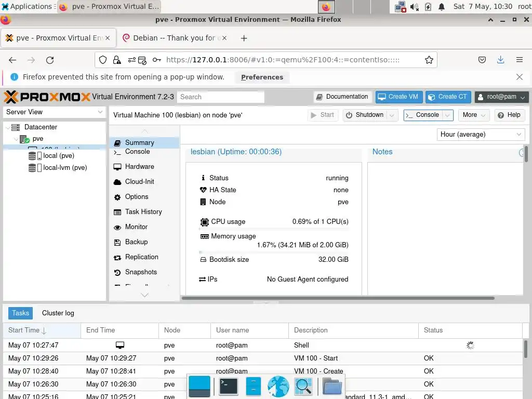532x399 pixels.
Task: Open VM Options page
Action: 144,197
